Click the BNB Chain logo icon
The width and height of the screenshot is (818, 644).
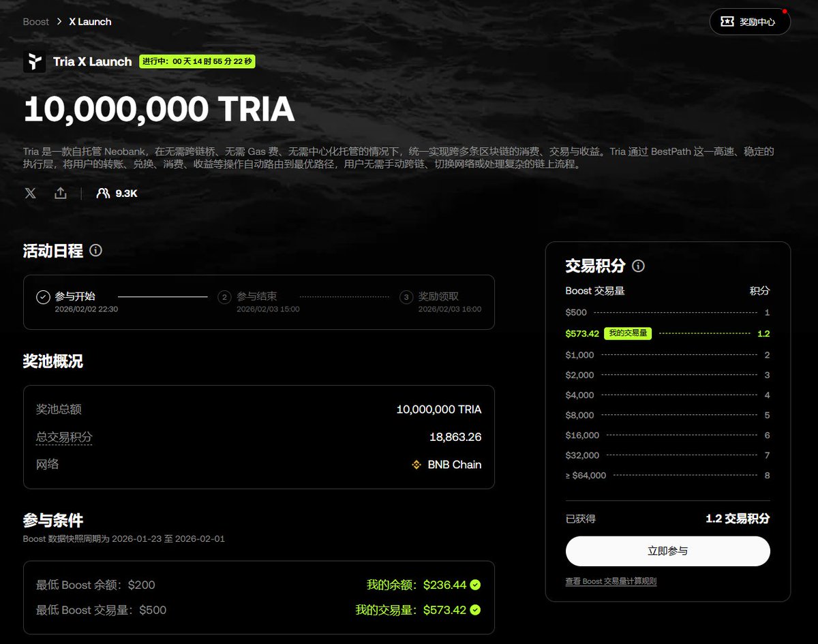pos(416,465)
